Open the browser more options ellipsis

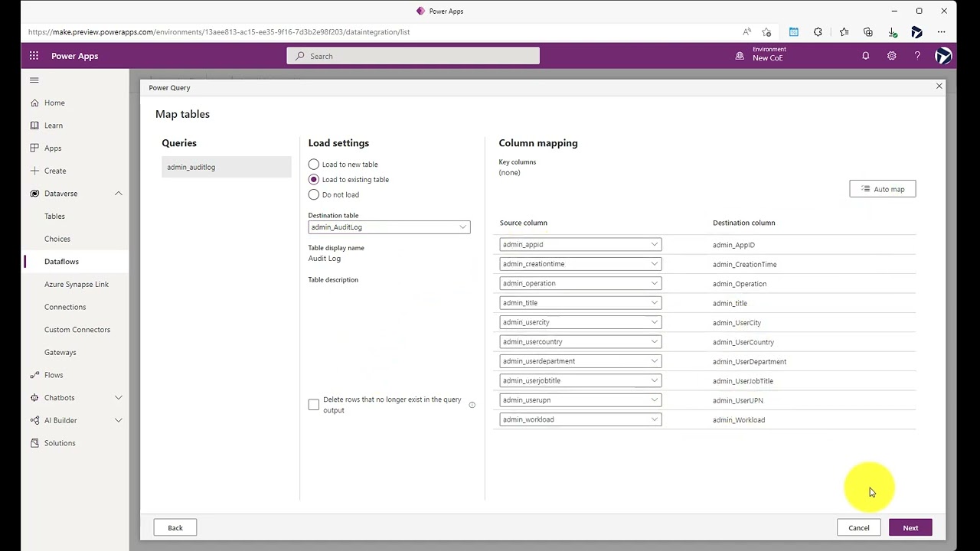(x=942, y=32)
